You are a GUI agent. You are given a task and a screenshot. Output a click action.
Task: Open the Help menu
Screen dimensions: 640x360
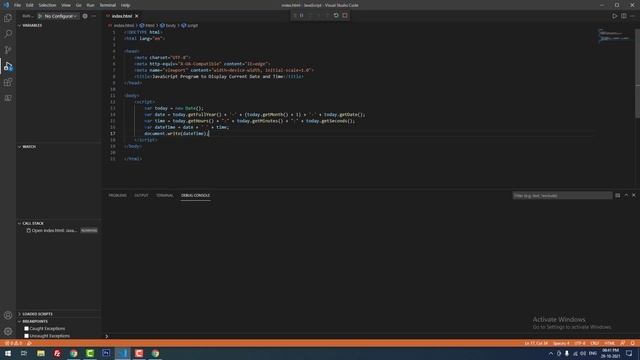125,5
